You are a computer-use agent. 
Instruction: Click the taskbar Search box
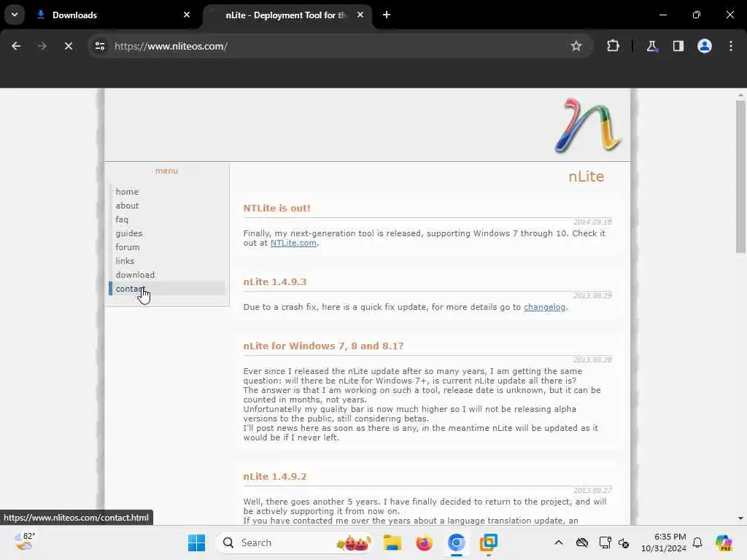(294, 542)
